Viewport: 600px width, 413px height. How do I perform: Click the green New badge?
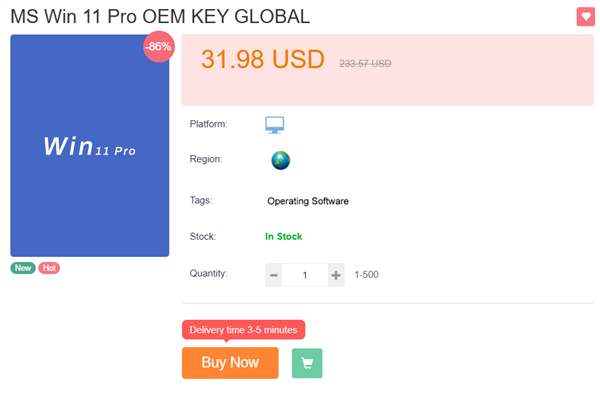[x=23, y=268]
